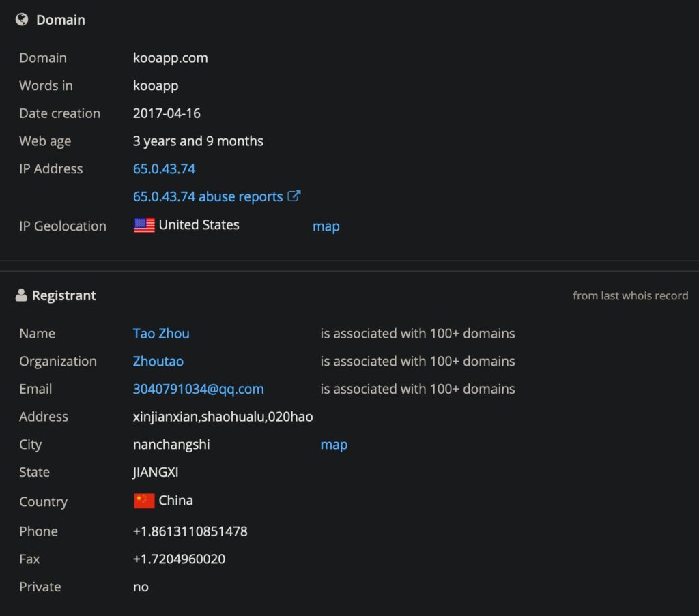This screenshot has height=616, width=699.
Task: Click the creation date 2017-04-16
Action: [167, 113]
